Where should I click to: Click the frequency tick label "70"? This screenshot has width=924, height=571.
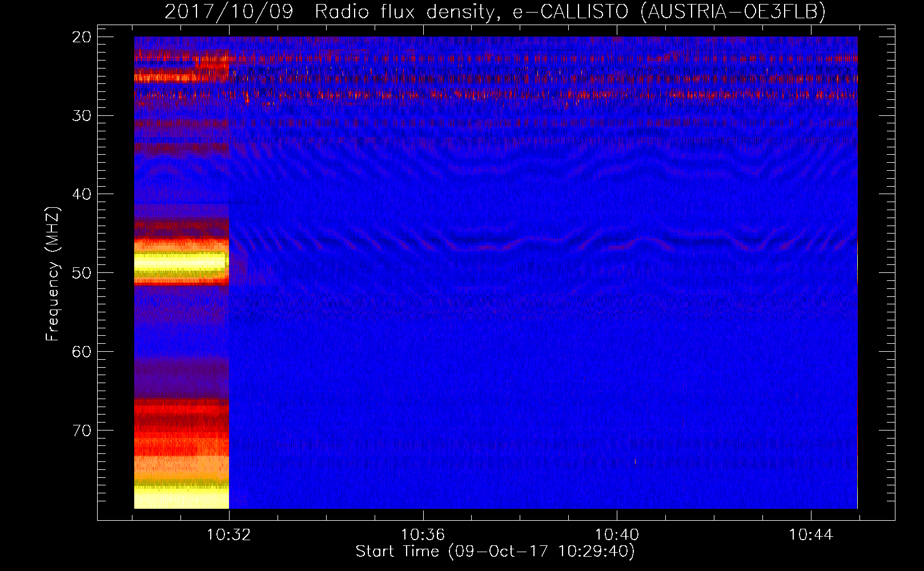coord(82,430)
